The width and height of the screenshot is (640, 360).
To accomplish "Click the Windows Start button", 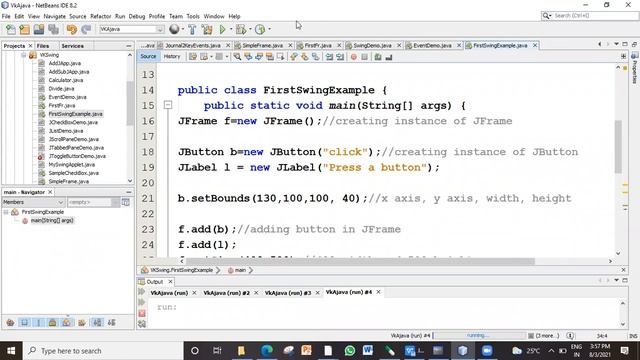I will coord(11,351).
